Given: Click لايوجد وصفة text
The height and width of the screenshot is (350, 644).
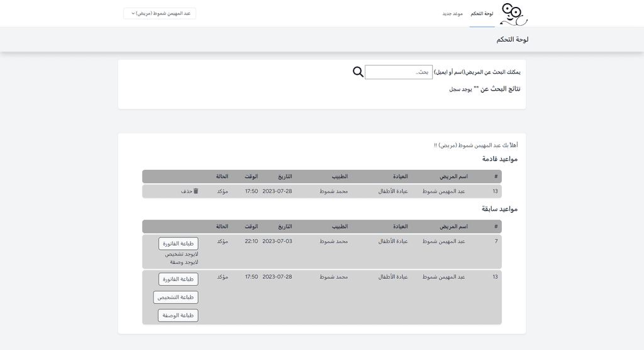Looking at the screenshot, I should pos(184,262).
